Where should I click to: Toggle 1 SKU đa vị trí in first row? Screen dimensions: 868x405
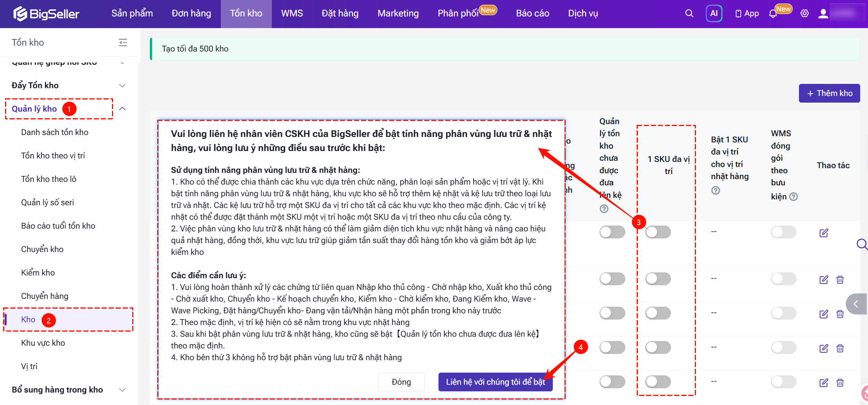click(658, 232)
